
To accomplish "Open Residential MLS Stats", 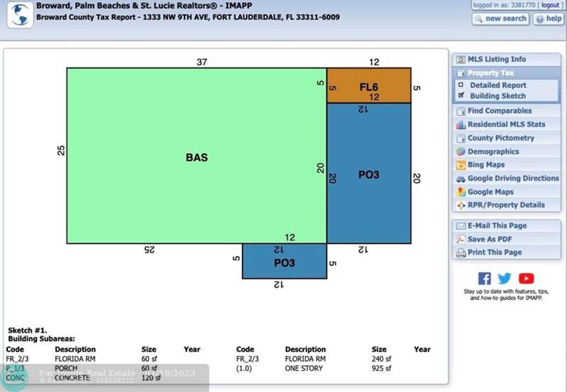I will click(506, 124).
